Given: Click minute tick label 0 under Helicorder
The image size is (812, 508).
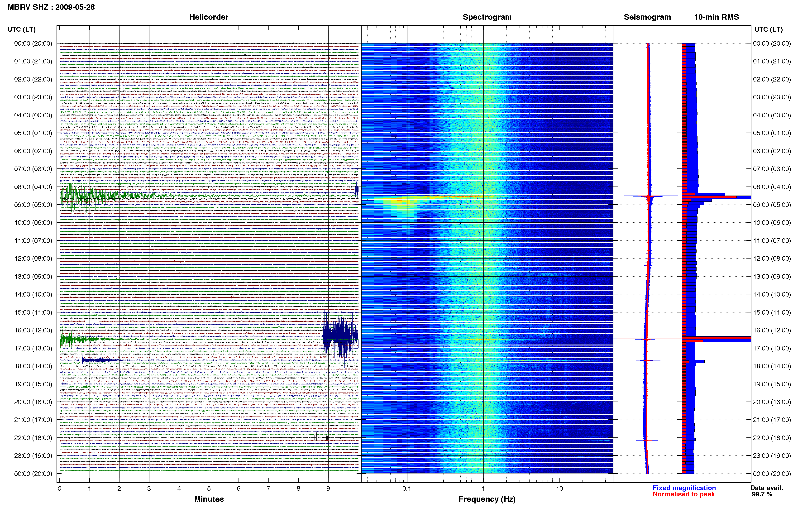Looking at the screenshot, I should pyautogui.click(x=59, y=489).
